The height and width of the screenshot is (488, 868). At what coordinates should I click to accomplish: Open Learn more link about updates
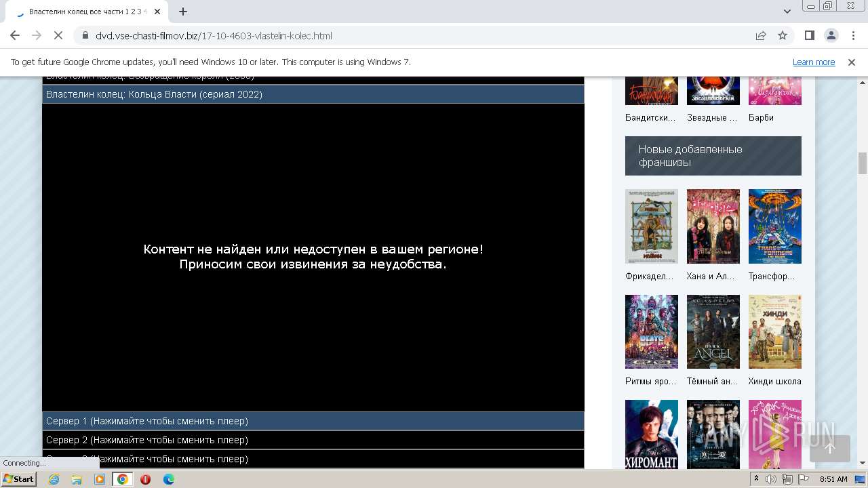pyautogui.click(x=814, y=62)
